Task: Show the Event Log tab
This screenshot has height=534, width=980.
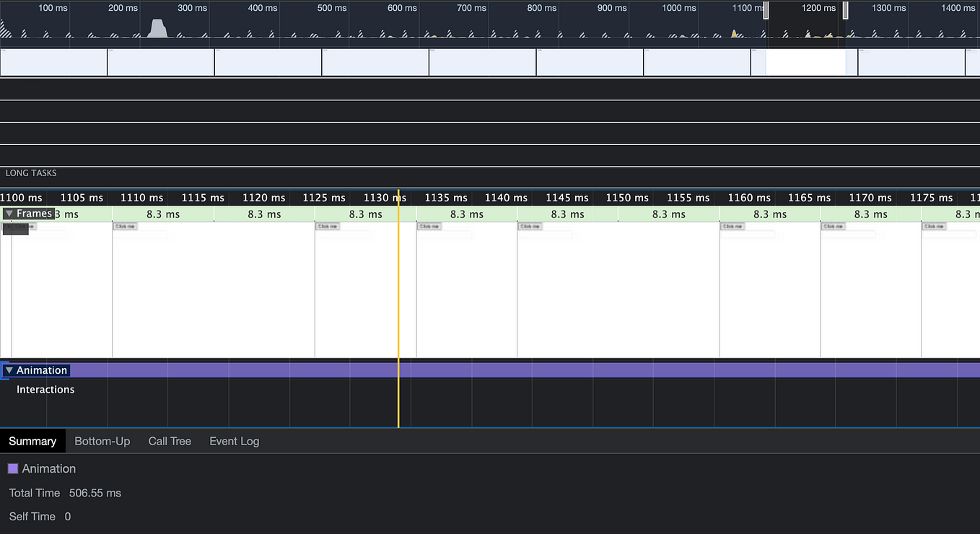Action: (x=234, y=441)
